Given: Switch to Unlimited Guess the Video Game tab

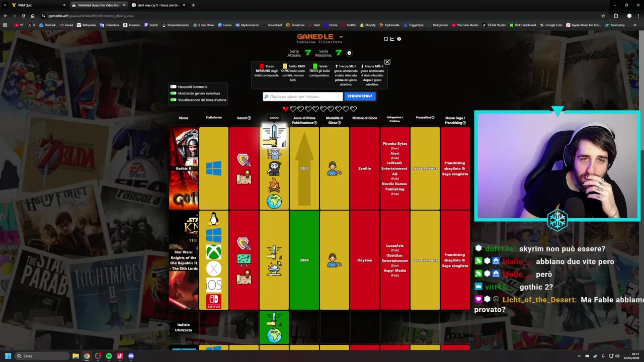Looking at the screenshot, I should click(x=98, y=5).
